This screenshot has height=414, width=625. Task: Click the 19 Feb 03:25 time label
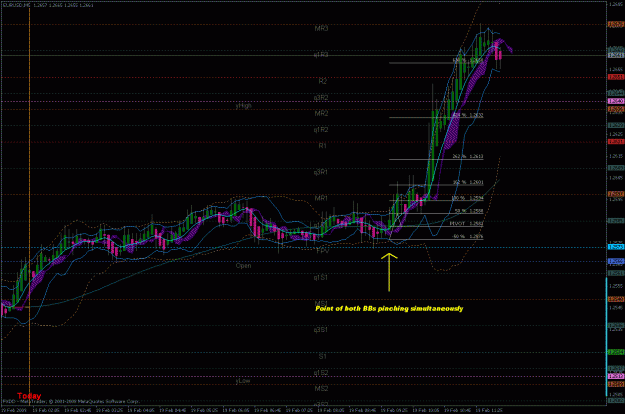109,410
